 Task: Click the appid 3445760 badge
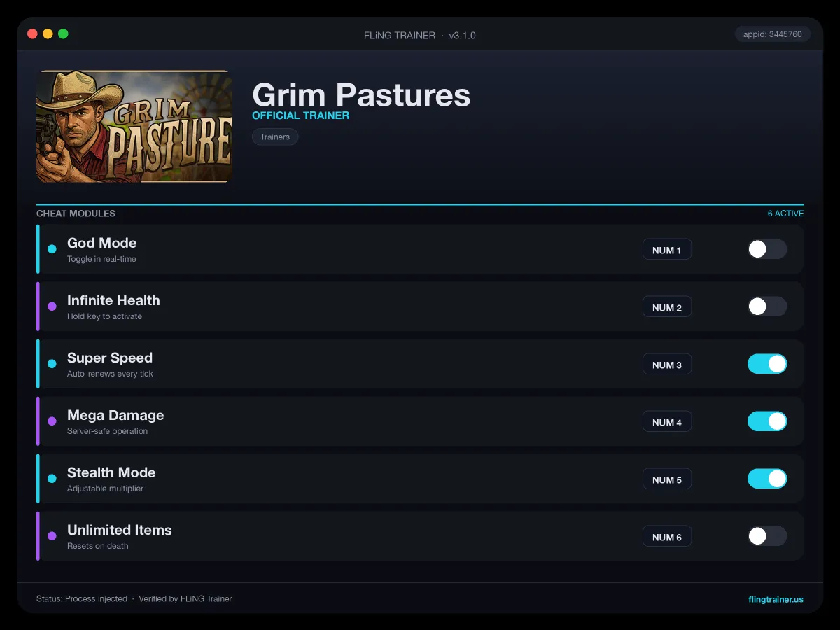(x=773, y=34)
